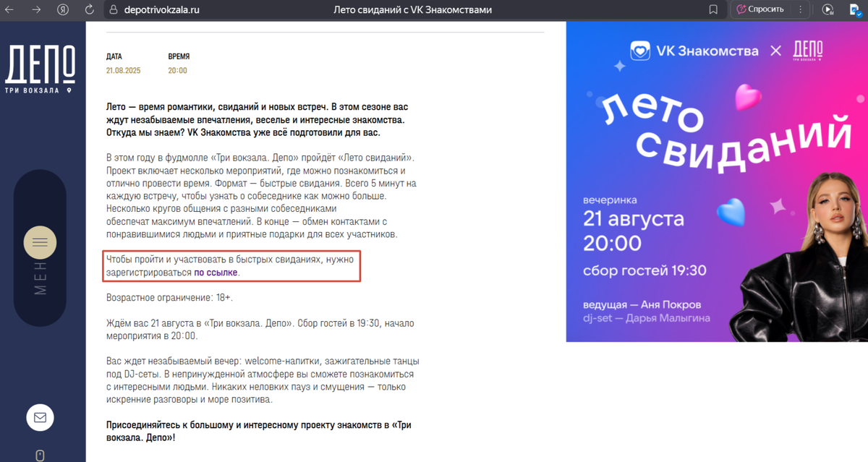Click the ВРЕМЯ label
This screenshot has height=462, width=868.
coord(179,56)
